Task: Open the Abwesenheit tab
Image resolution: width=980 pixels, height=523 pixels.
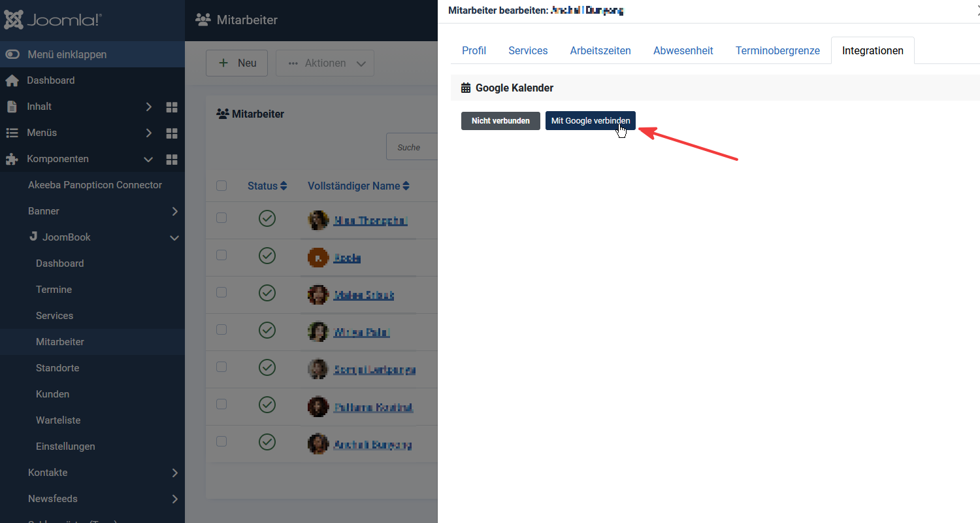Action: [683, 50]
